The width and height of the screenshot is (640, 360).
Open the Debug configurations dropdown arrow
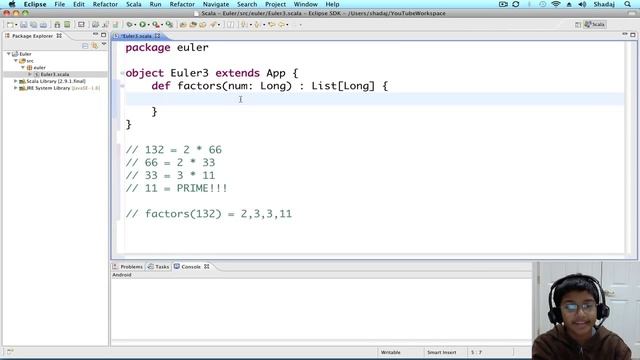[135, 25]
